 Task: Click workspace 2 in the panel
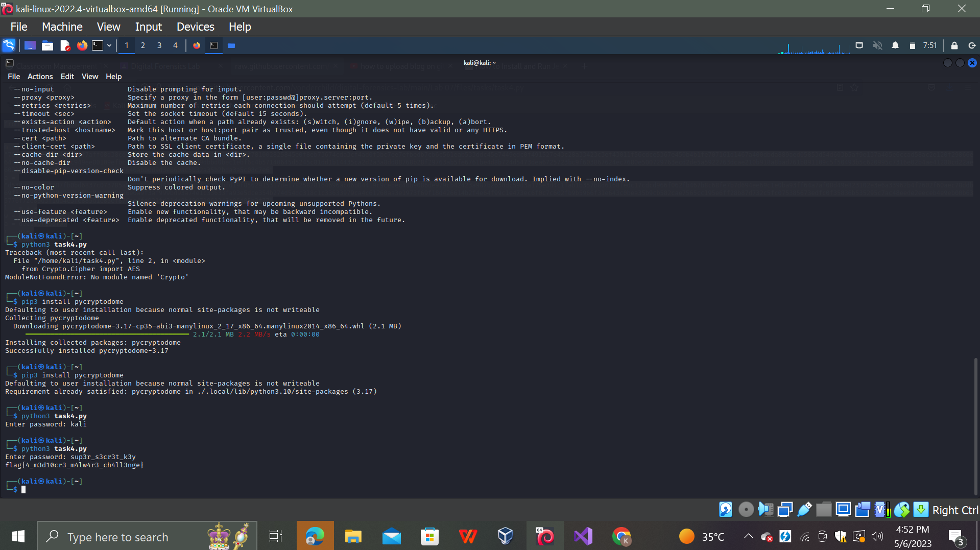142,45
